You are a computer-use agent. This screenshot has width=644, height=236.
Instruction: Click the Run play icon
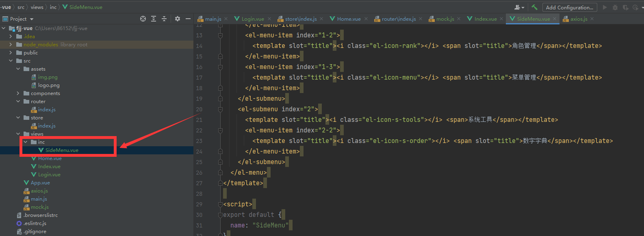(605, 7)
